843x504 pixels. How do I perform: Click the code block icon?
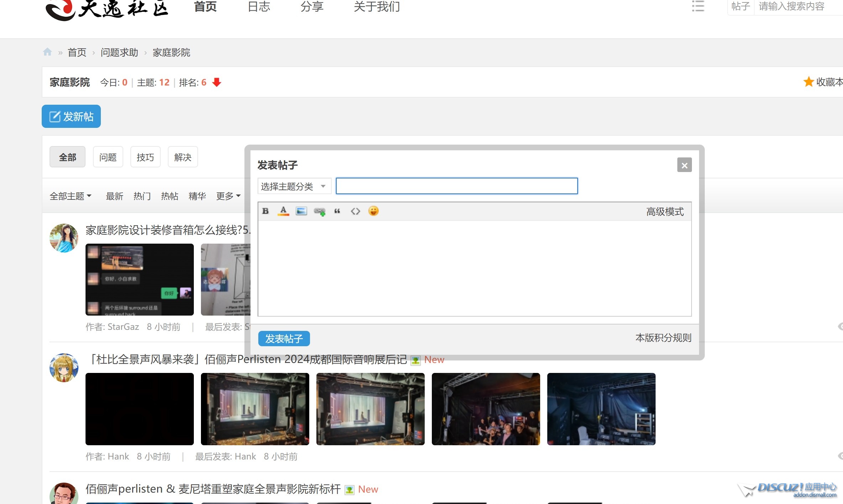tap(355, 211)
